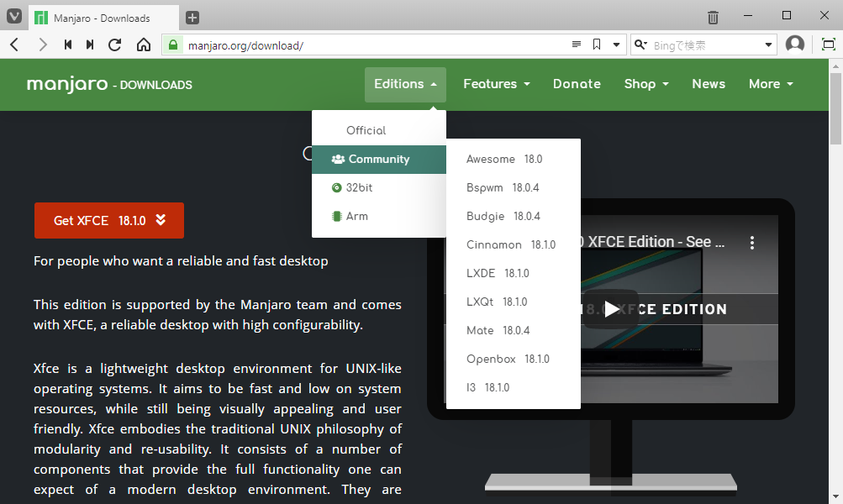The height and width of the screenshot is (504, 843).
Task: Toggle reader view icon in address bar
Action: [577, 45]
